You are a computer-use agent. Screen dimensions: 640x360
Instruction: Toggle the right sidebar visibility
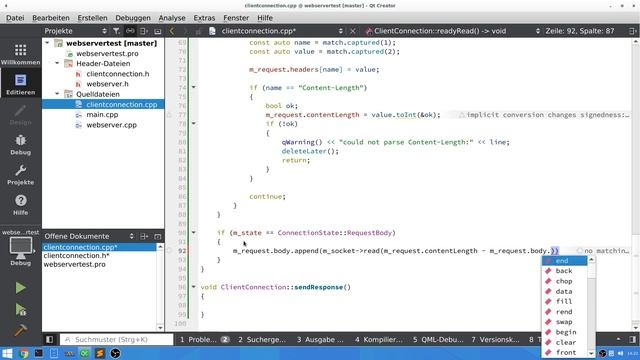coord(632,340)
